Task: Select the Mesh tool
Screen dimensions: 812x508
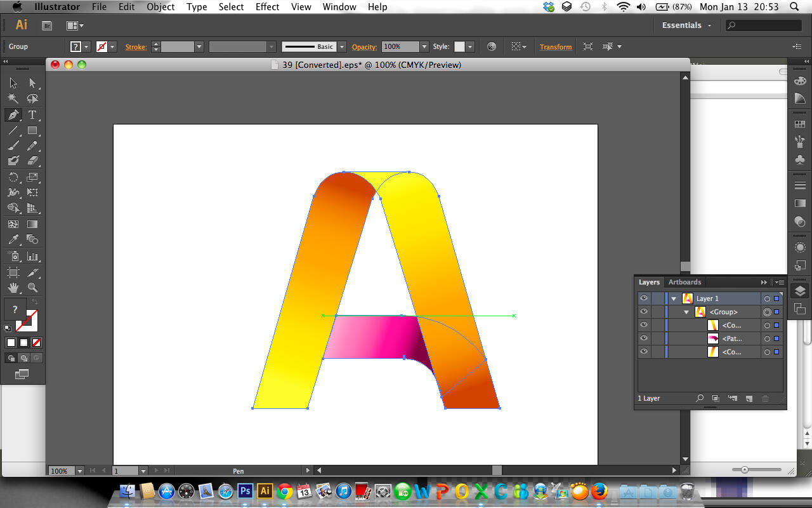Action: [x=13, y=224]
